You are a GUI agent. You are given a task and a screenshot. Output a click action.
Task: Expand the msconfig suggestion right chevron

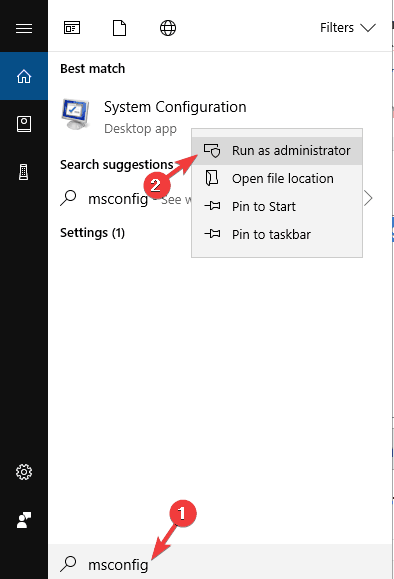tap(368, 198)
